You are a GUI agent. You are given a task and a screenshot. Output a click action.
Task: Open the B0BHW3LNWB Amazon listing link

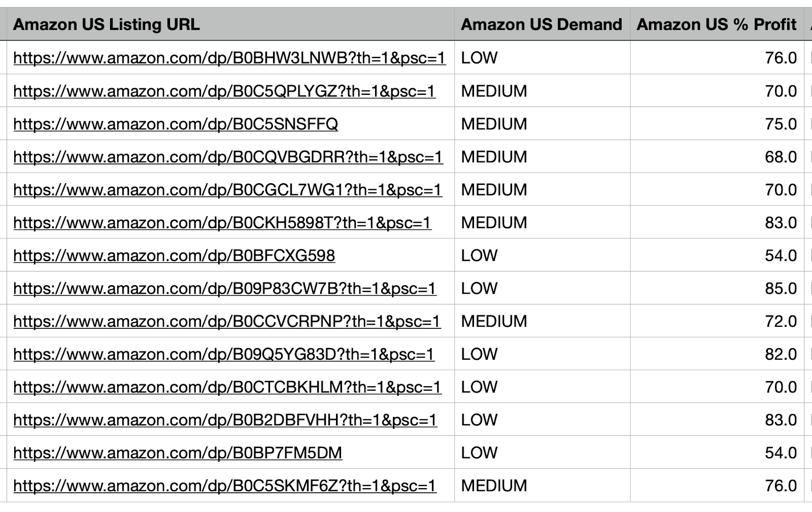(x=229, y=58)
